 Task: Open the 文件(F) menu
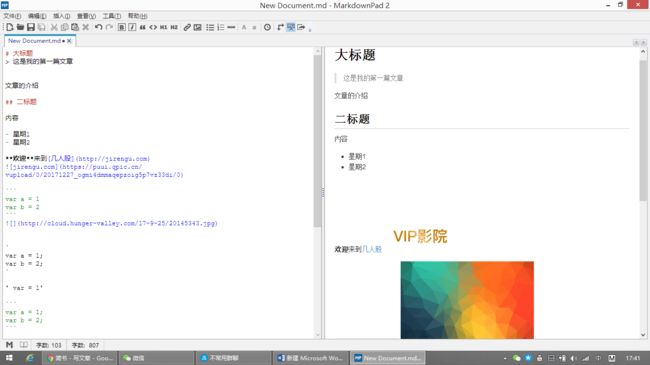point(12,16)
